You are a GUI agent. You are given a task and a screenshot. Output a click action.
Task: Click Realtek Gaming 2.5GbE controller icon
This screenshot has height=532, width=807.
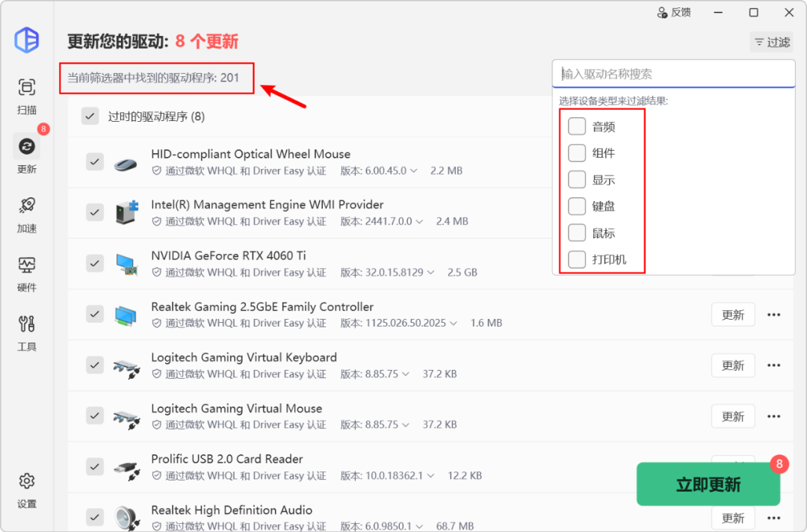point(126,315)
